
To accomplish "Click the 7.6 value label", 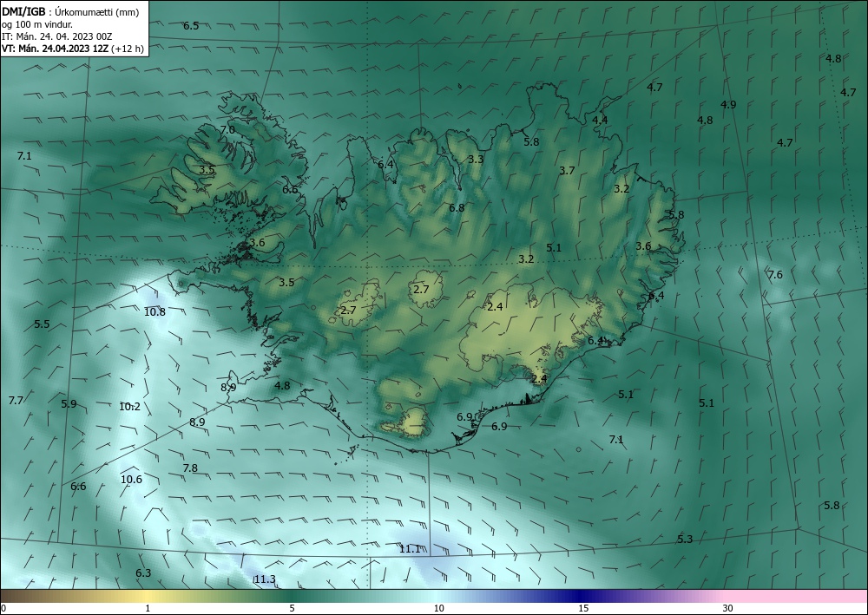I will point(775,275).
